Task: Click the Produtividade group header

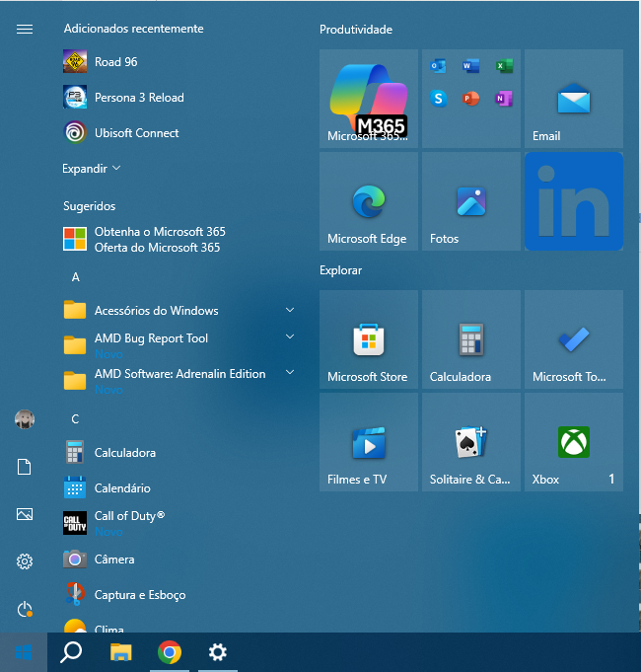Action: click(356, 30)
